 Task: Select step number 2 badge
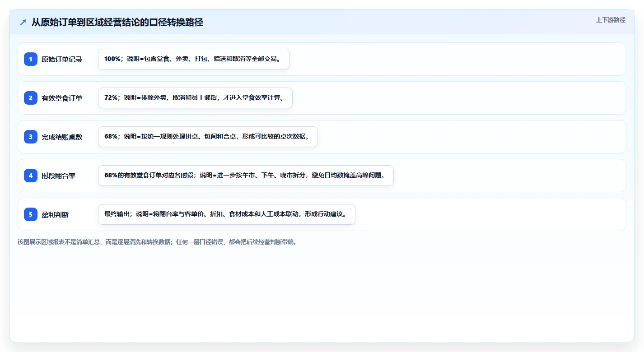(31, 98)
